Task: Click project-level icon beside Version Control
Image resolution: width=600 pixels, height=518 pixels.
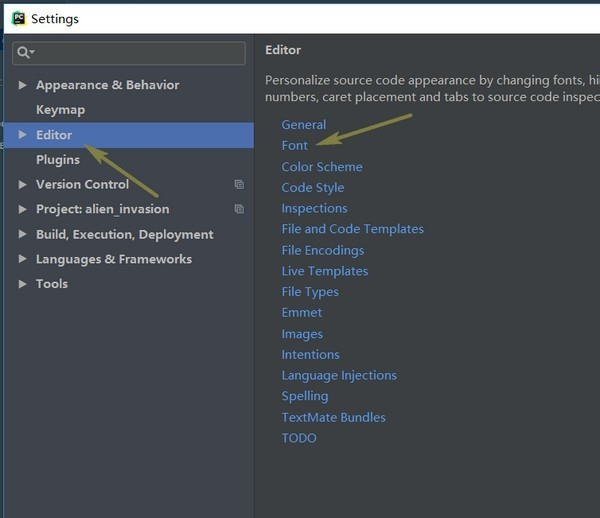Action: pyautogui.click(x=239, y=184)
